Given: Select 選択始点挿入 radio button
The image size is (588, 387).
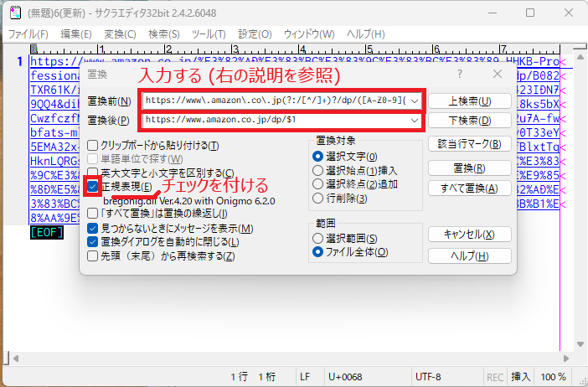Looking at the screenshot, I should [x=317, y=170].
